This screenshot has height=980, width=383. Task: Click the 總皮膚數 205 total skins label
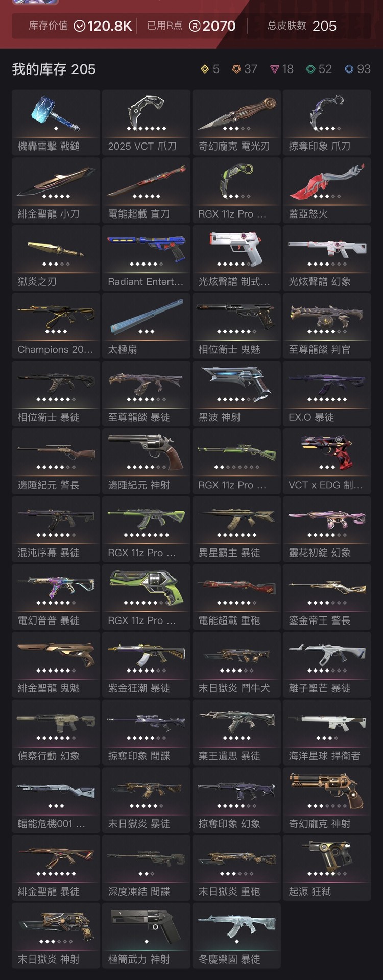[x=302, y=26]
